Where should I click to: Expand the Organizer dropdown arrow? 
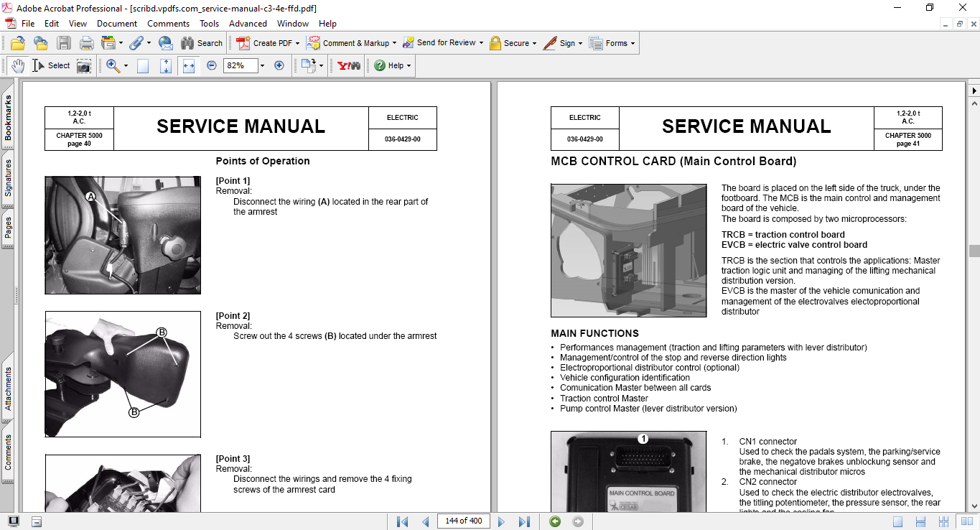tap(121, 44)
